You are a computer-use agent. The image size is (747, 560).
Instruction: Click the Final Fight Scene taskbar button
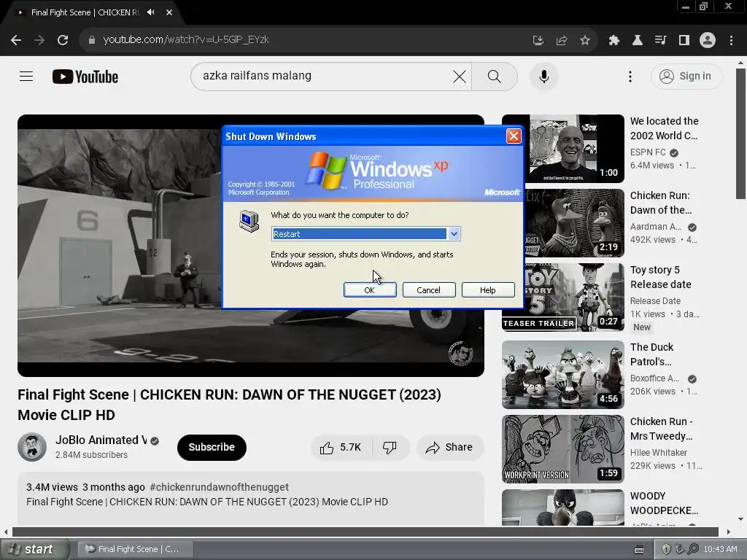point(135,550)
